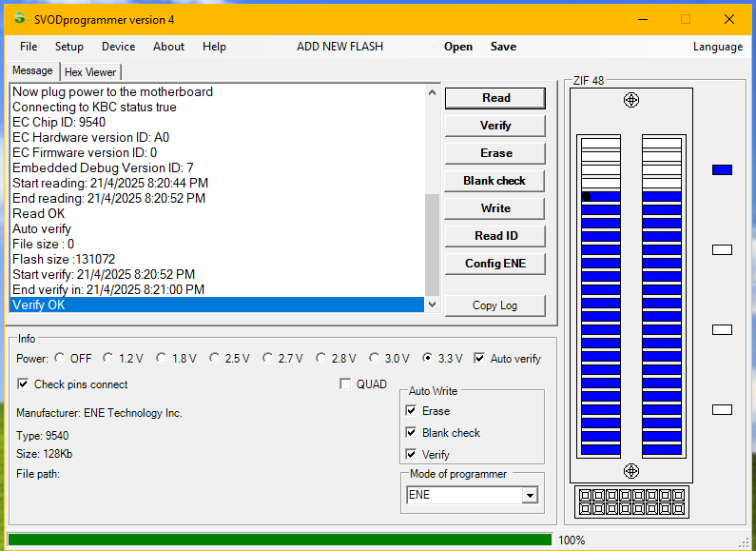Click the message log scrollbar thumb

(432, 246)
